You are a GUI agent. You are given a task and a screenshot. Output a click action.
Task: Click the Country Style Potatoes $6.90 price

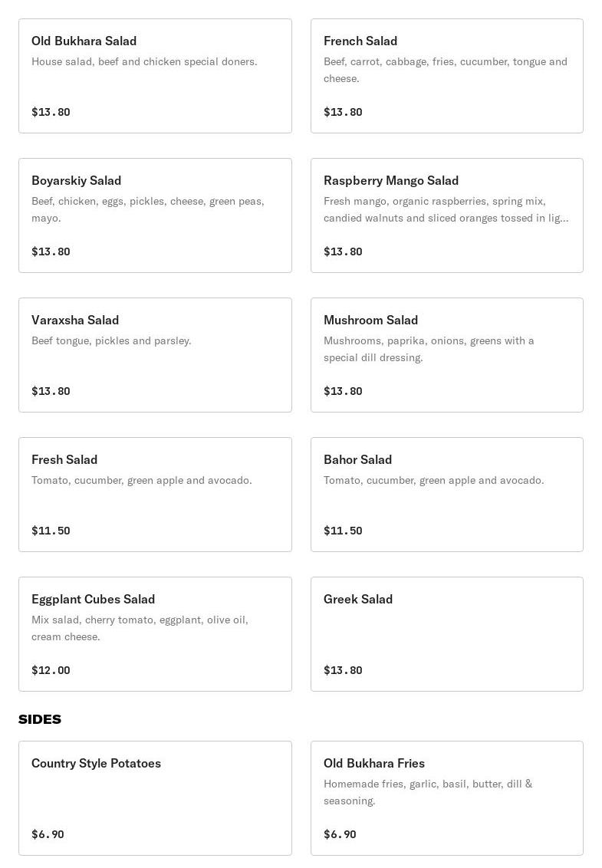[x=48, y=834]
